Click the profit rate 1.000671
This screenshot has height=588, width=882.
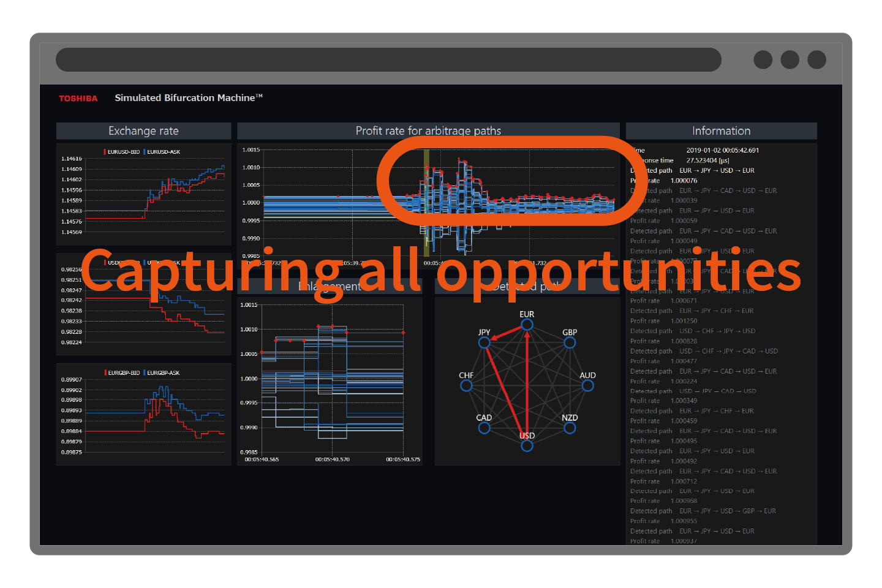point(684,301)
